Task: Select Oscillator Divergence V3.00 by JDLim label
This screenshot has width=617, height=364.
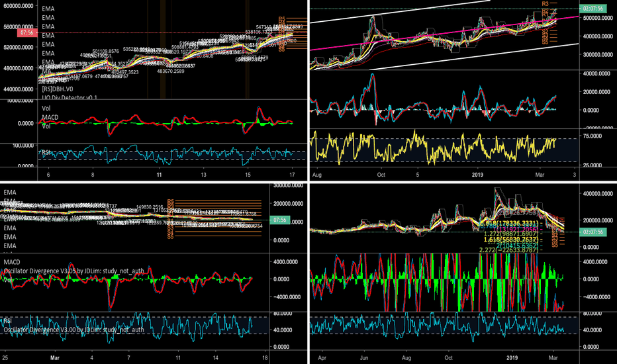Action: click(73, 330)
